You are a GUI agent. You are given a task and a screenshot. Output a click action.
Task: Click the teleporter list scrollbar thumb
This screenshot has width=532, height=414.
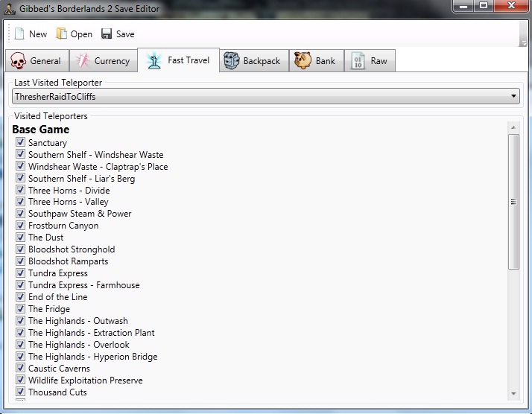point(513,202)
